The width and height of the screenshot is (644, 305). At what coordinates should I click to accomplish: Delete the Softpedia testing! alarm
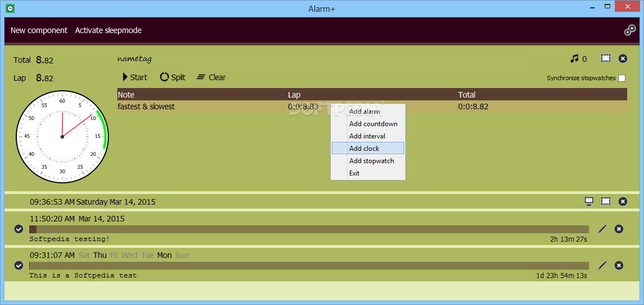[x=619, y=229]
